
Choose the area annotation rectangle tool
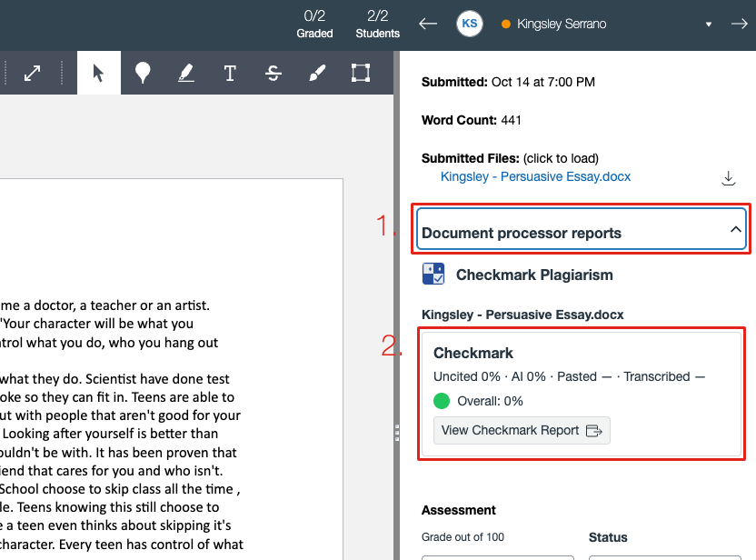coord(361,73)
